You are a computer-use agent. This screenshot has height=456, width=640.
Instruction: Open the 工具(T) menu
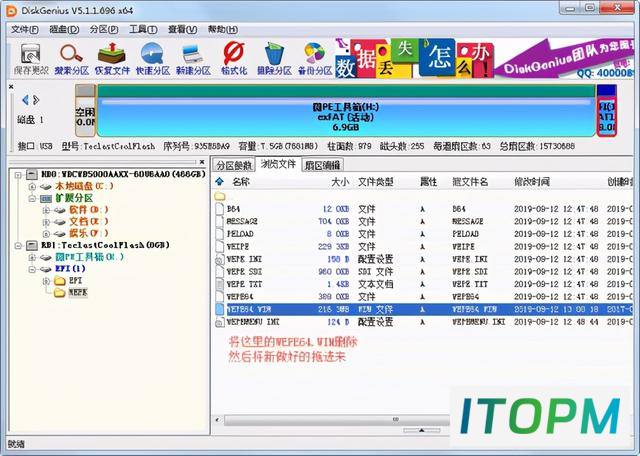coord(143,29)
